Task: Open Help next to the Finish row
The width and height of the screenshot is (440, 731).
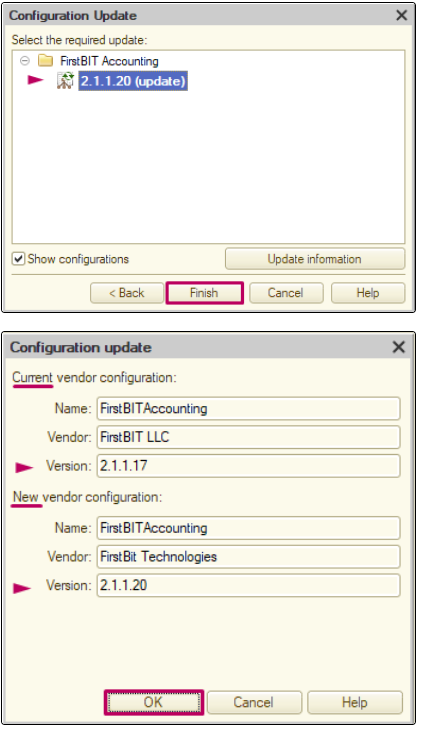Action: [x=368, y=293]
